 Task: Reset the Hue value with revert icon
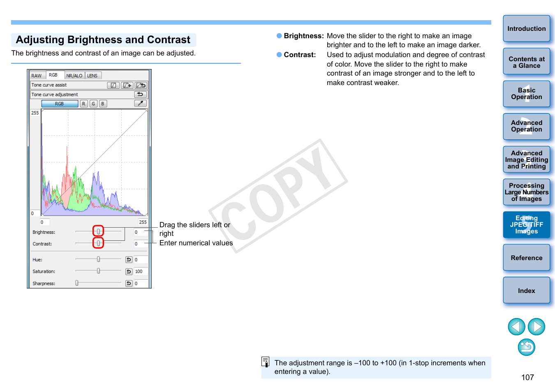point(129,260)
